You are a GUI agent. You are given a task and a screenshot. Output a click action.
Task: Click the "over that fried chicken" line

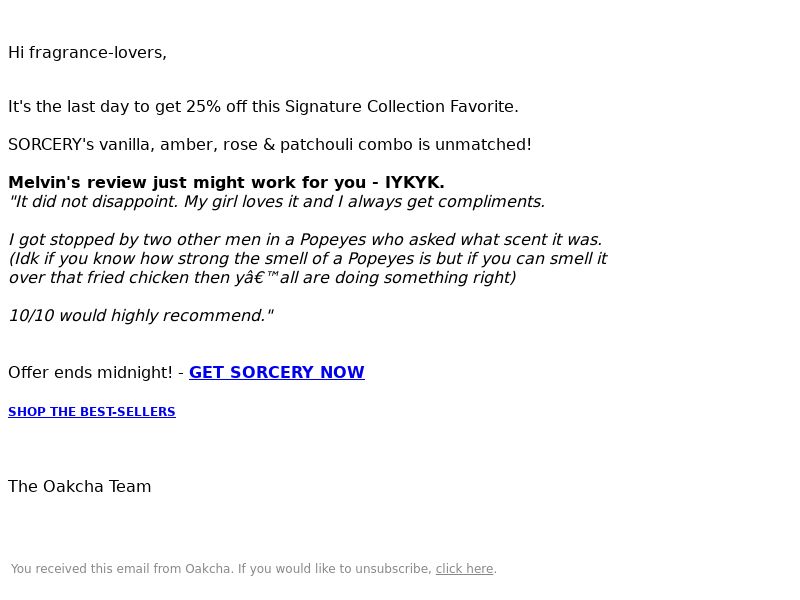pyautogui.click(x=262, y=277)
